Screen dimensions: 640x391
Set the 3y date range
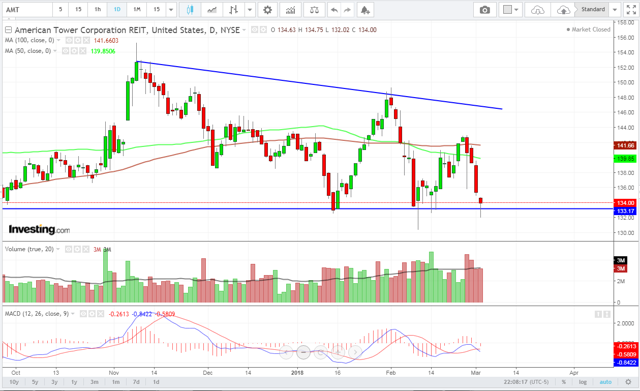[x=54, y=382]
